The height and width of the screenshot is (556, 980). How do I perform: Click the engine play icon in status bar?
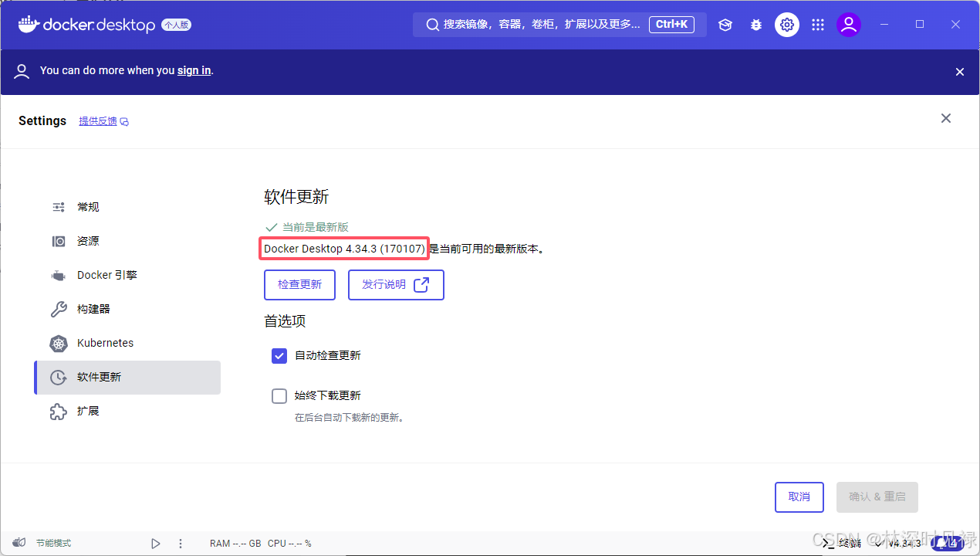(156, 544)
